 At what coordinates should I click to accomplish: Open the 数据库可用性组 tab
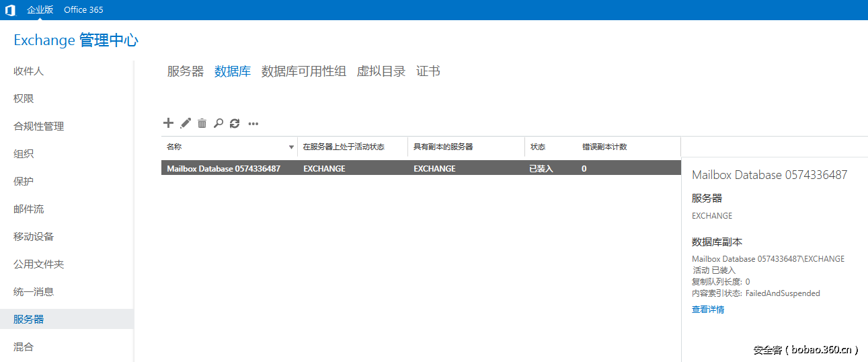(x=303, y=71)
